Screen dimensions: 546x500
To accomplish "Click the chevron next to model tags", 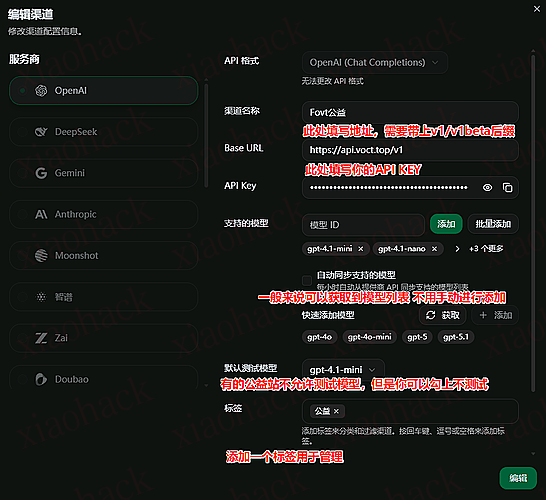I will click(x=457, y=249).
